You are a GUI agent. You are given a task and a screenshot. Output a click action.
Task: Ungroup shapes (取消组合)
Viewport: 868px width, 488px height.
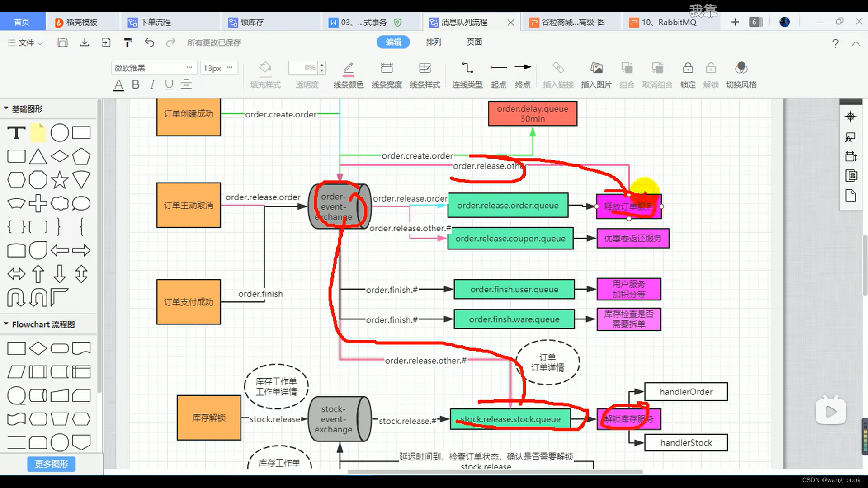[657, 75]
